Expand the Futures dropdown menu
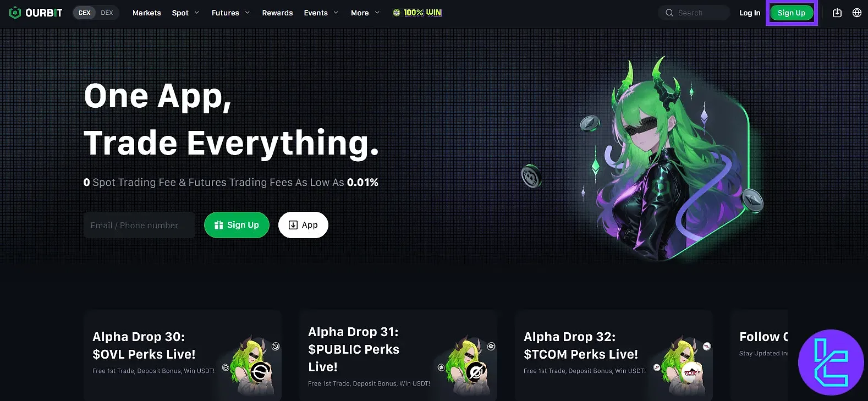Viewport: 868px width, 401px height. click(x=230, y=13)
